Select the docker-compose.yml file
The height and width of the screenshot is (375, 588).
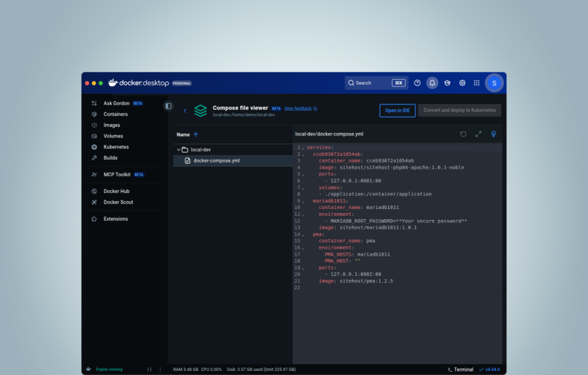(216, 161)
